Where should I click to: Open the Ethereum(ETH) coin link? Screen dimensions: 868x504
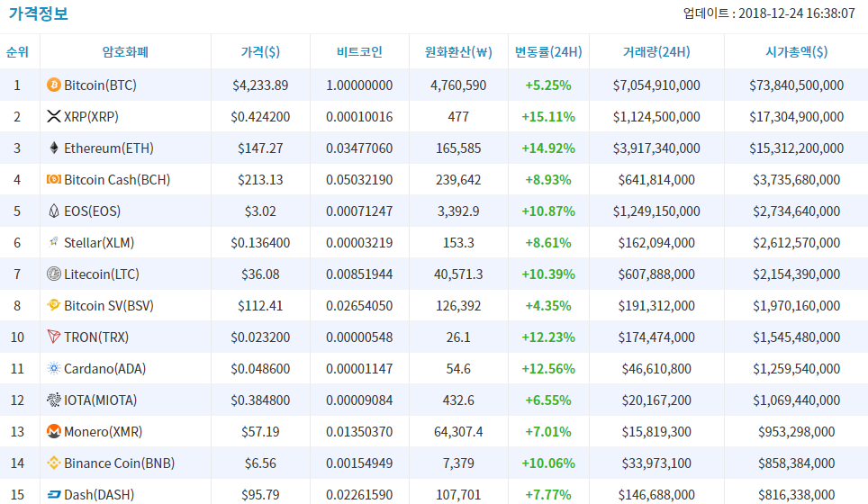[x=108, y=148]
